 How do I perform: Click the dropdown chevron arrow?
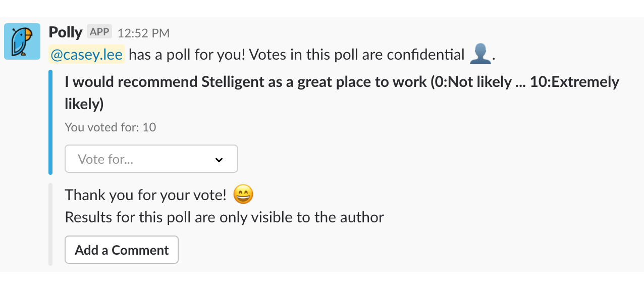coord(219,160)
